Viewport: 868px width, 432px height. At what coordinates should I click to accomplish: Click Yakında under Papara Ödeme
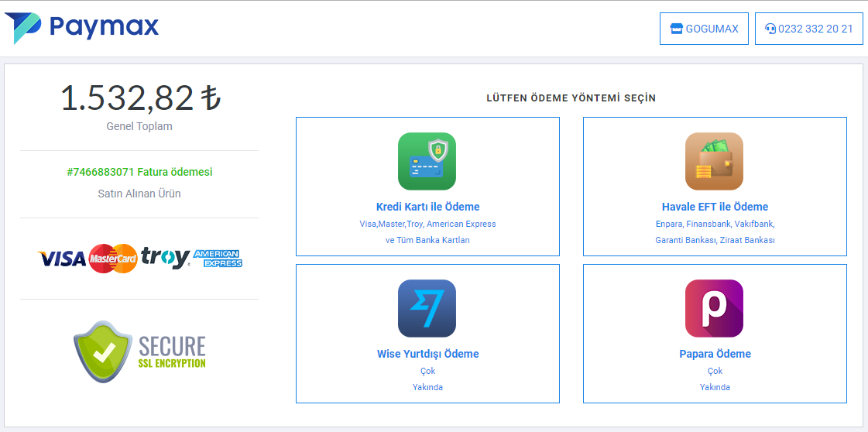click(715, 387)
